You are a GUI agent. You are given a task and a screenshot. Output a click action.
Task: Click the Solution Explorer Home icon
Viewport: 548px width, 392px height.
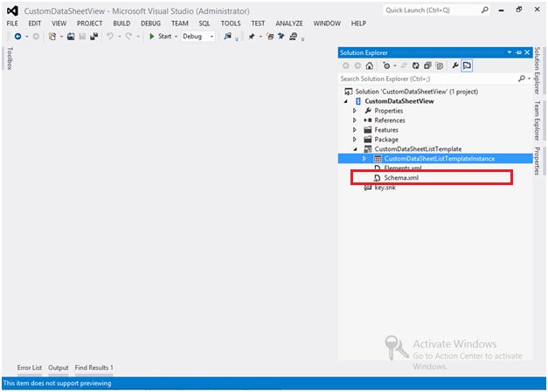click(370, 65)
